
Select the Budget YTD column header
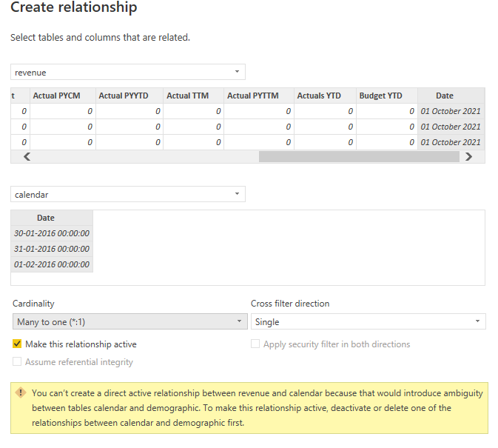[387, 96]
